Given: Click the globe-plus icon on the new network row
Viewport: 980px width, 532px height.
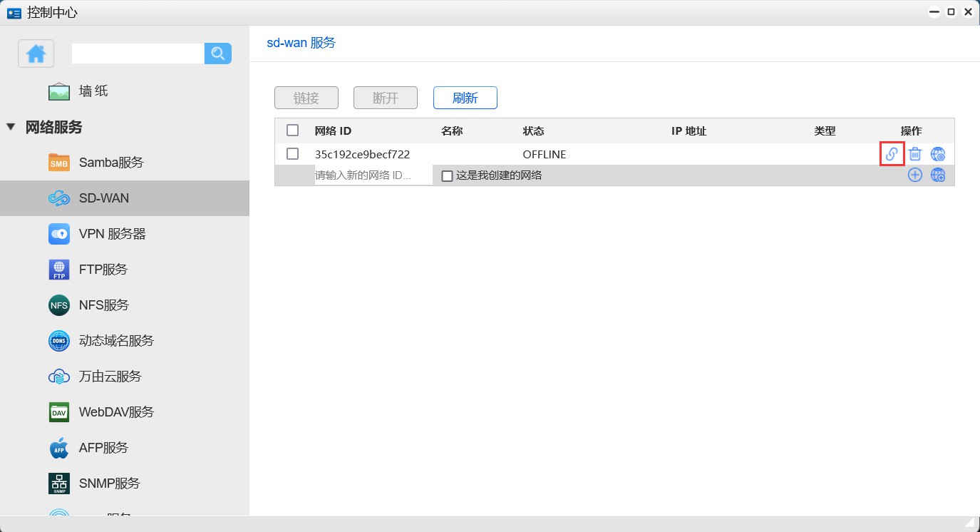Looking at the screenshot, I should [x=938, y=175].
